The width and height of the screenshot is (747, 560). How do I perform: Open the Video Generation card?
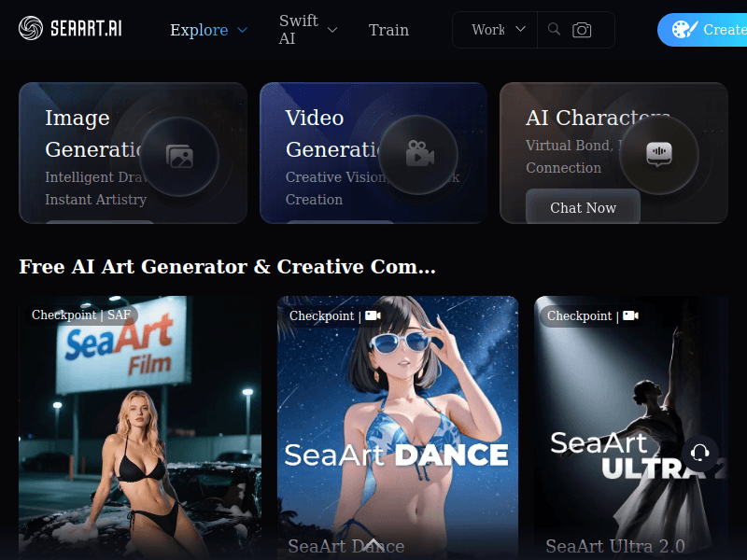pos(373,153)
